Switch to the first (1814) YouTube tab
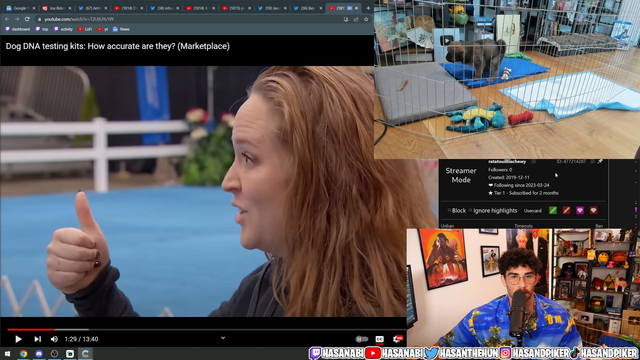Viewport: 640px width, 360px height. (x=128, y=8)
